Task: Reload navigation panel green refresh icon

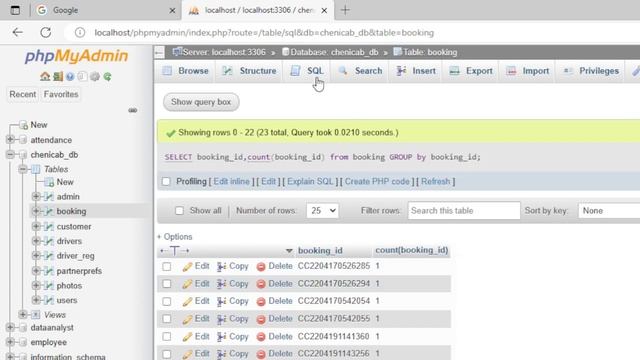Action: pyautogui.click(x=107, y=76)
